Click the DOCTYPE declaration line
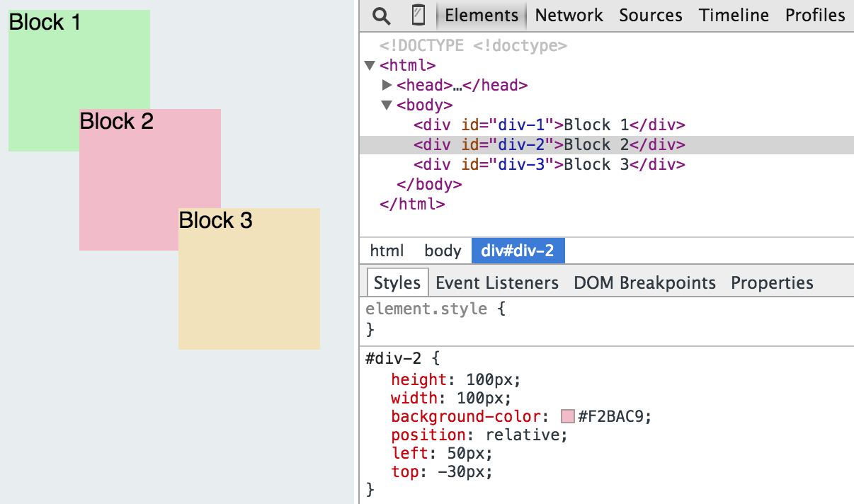The height and width of the screenshot is (504, 854). click(x=473, y=46)
